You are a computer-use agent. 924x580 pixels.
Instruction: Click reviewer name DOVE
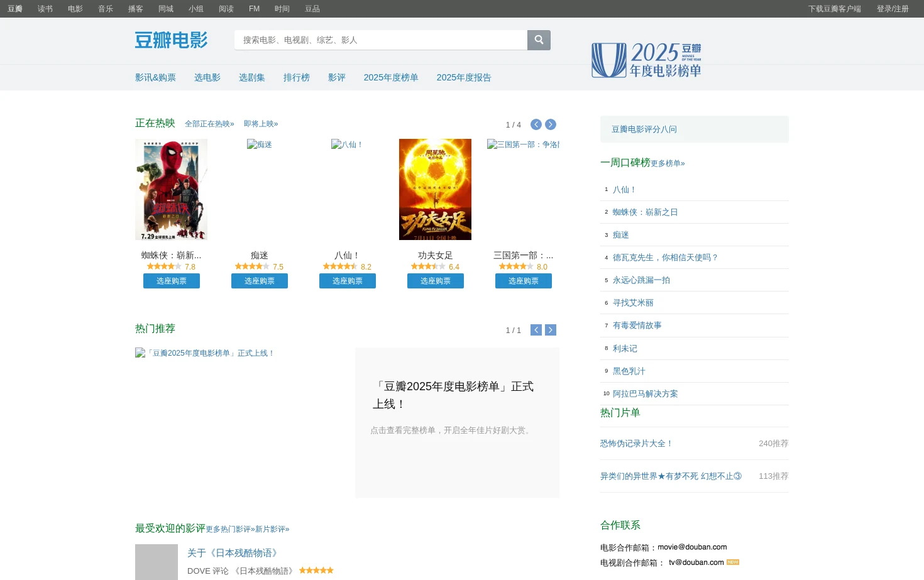click(x=199, y=571)
